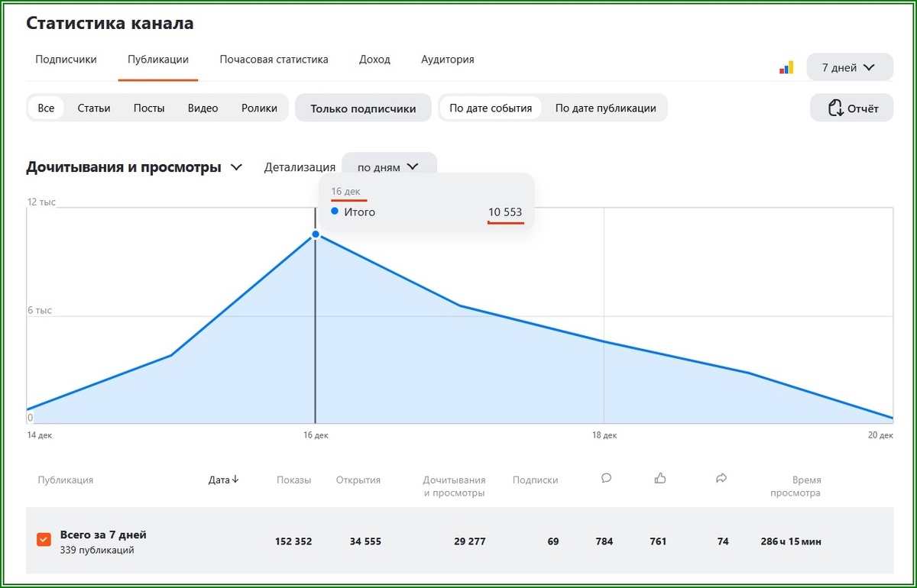This screenshot has width=917, height=588.
Task: Click the 152 352 показы total value
Action: click(293, 541)
